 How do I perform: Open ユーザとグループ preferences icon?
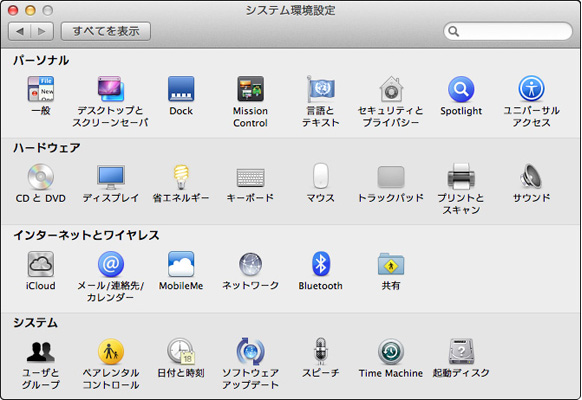point(40,351)
